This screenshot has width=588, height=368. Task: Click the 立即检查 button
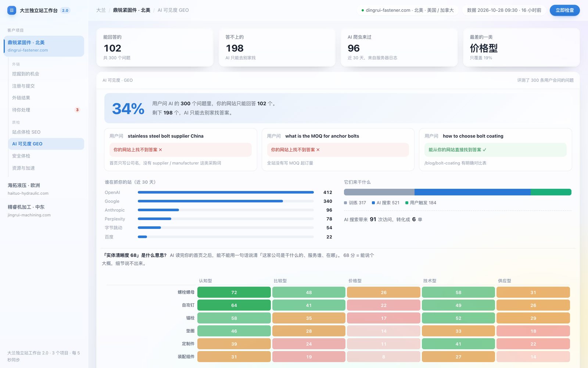tap(564, 10)
